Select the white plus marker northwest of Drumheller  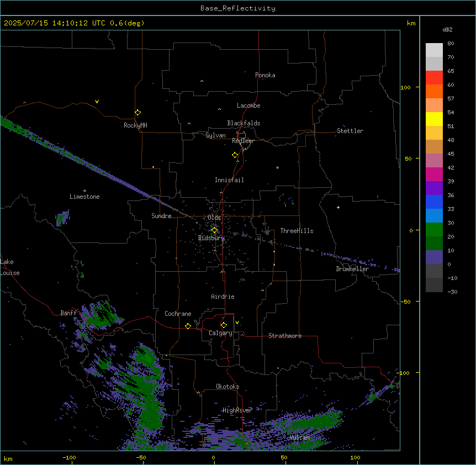(338, 207)
